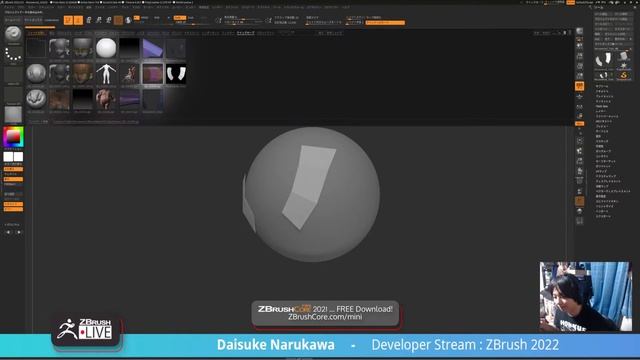Click the orange button in top-right title bar

click(570, 2)
